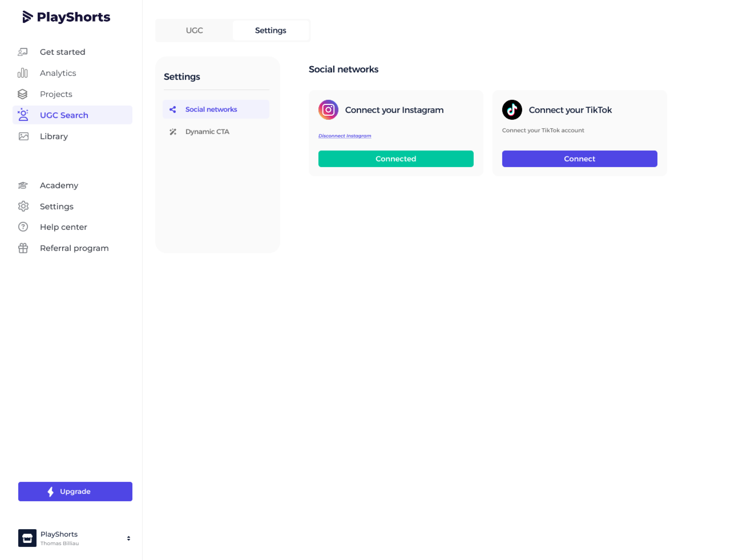
Task: Click the Analytics bar chart icon
Action: [23, 73]
